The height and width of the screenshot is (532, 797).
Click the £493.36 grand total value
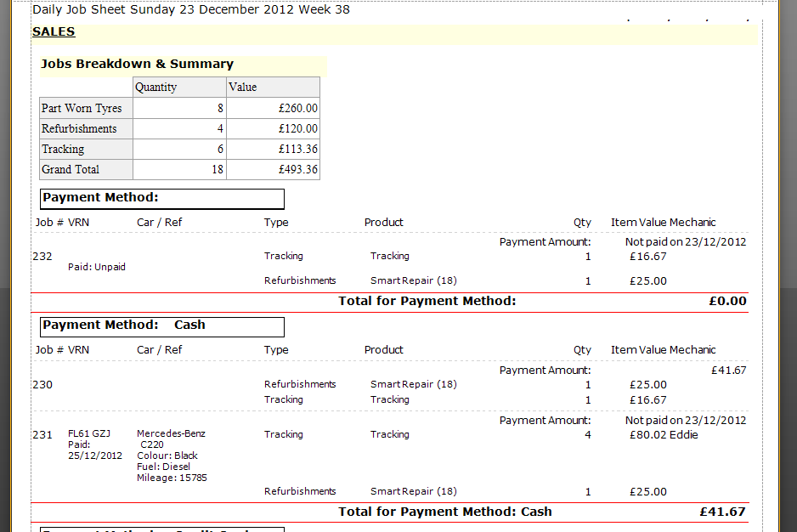coord(297,169)
